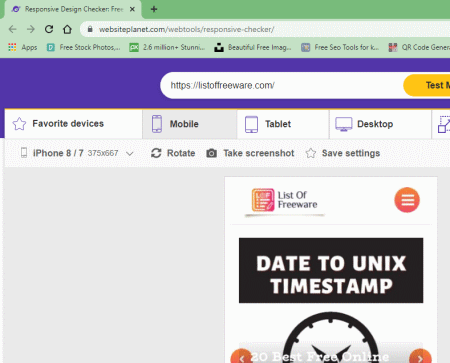
Task: Open the custom size resize tab icon
Action: point(444,124)
